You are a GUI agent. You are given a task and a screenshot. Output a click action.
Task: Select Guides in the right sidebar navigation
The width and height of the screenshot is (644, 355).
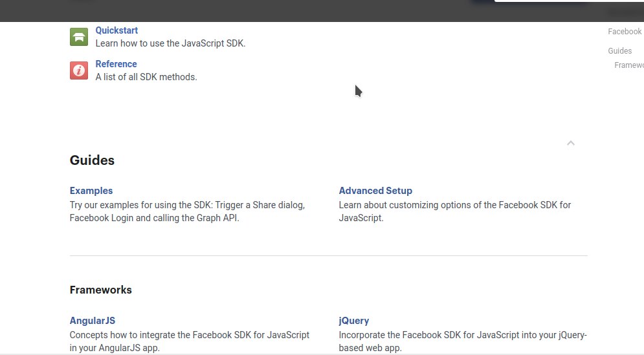pos(620,51)
